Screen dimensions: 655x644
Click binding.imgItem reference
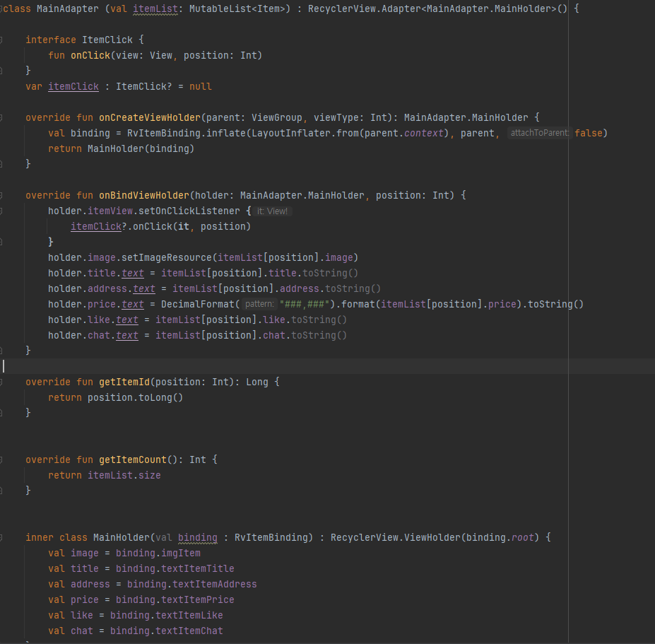tap(158, 554)
